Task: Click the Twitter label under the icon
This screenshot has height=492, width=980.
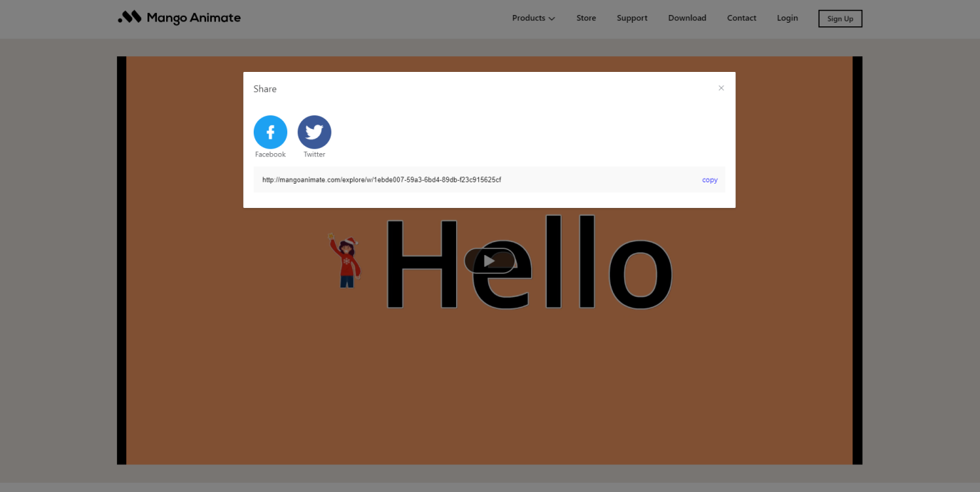Action: pos(314,155)
